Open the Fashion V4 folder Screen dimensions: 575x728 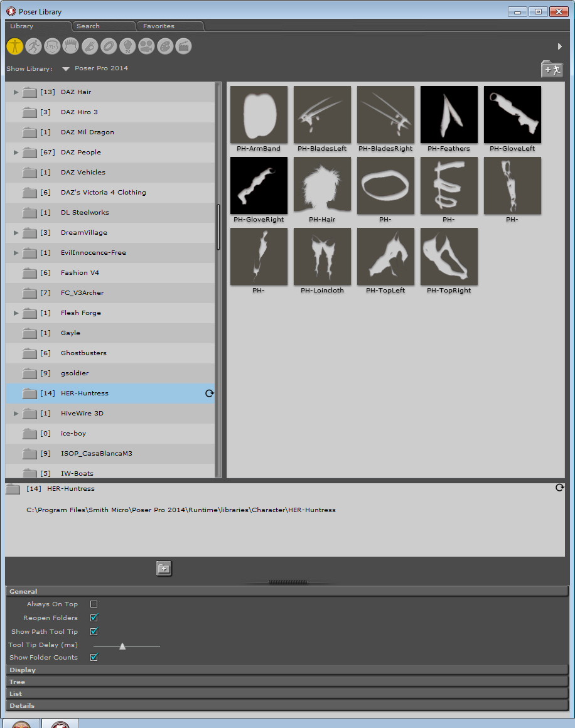click(x=110, y=272)
